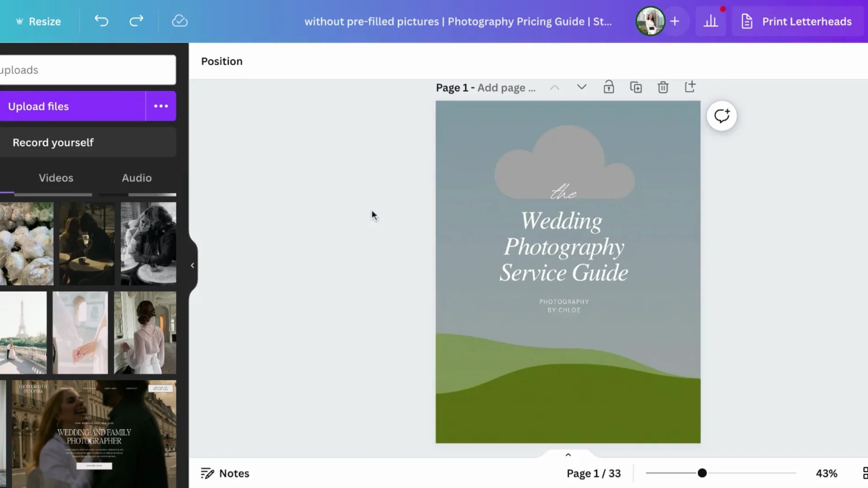The height and width of the screenshot is (488, 868).
Task: Navigate to the next page with down chevron
Action: click(x=581, y=87)
